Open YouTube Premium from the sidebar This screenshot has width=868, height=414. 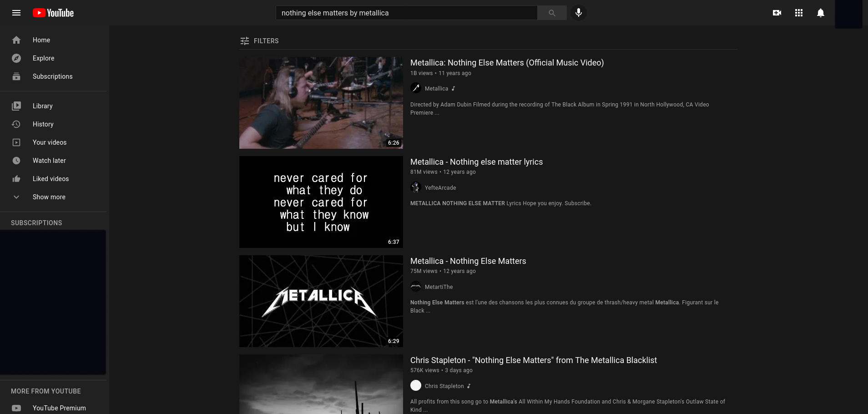pos(59,408)
